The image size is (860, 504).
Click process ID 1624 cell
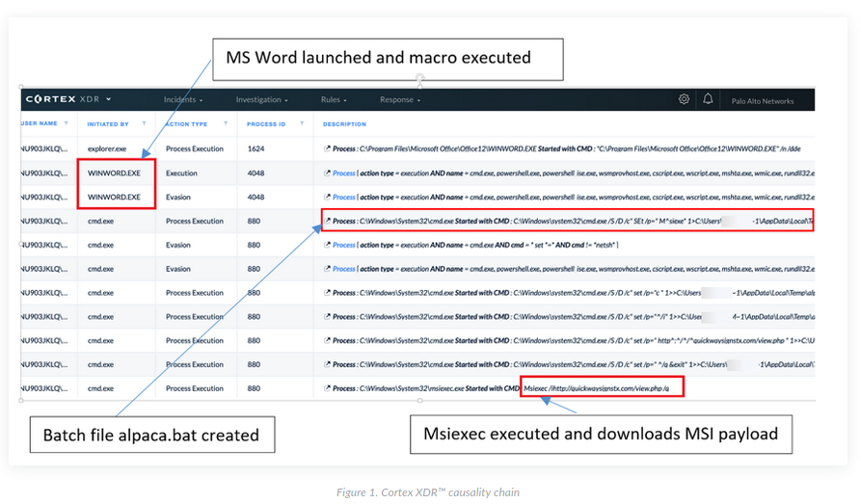[x=255, y=149]
